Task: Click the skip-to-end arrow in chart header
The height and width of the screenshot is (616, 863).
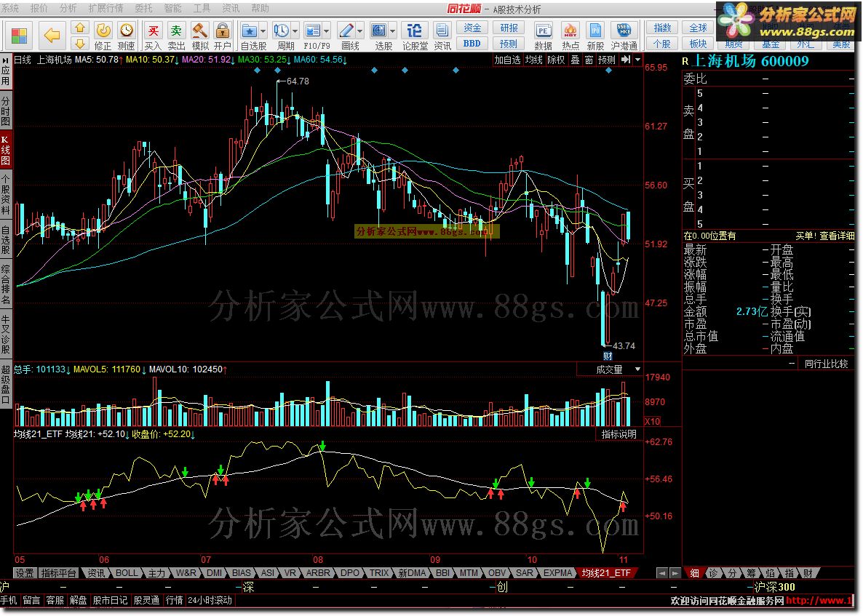Action: pyautogui.click(x=626, y=60)
